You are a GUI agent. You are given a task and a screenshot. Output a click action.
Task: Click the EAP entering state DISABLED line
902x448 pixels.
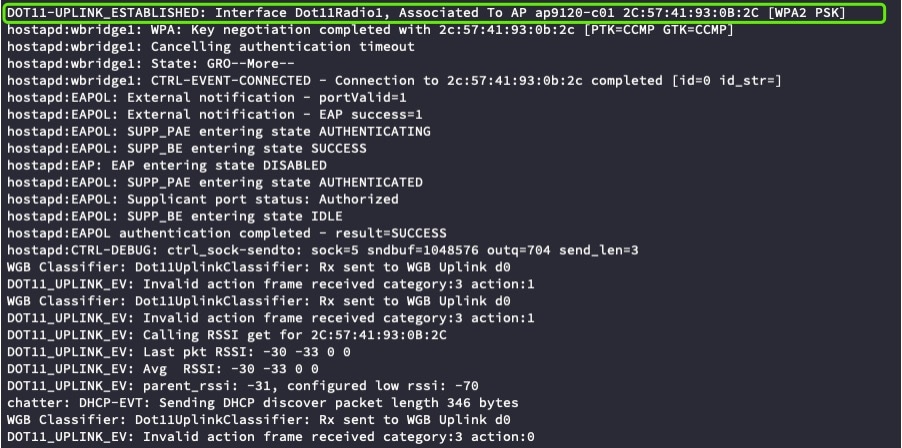coord(167,165)
